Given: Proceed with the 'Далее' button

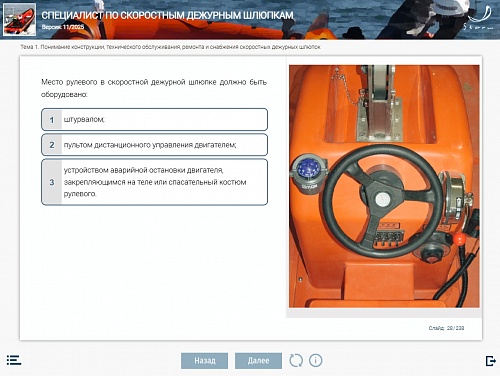Looking at the screenshot, I should click(258, 361).
